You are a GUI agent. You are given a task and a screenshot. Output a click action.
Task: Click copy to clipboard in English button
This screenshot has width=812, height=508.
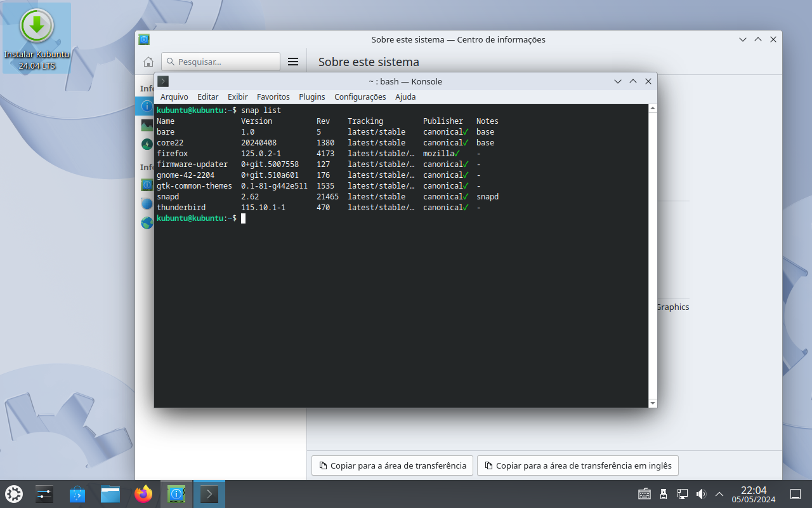[577, 465]
